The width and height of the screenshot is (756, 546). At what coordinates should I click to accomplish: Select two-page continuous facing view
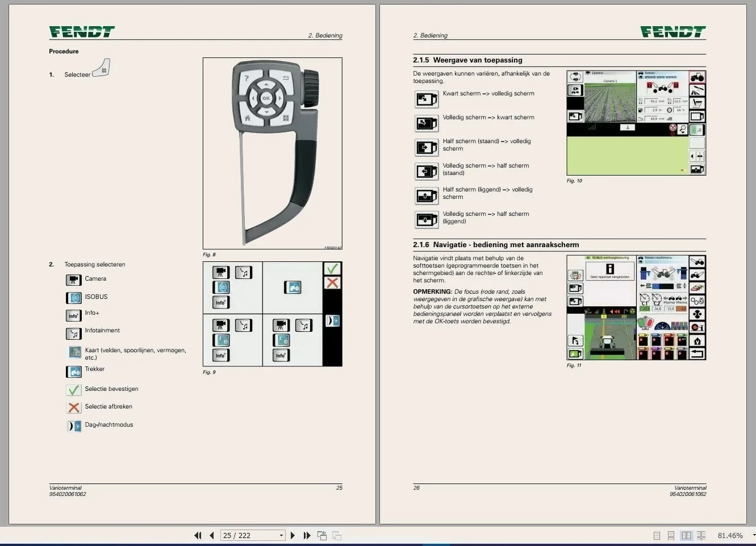coord(701,535)
